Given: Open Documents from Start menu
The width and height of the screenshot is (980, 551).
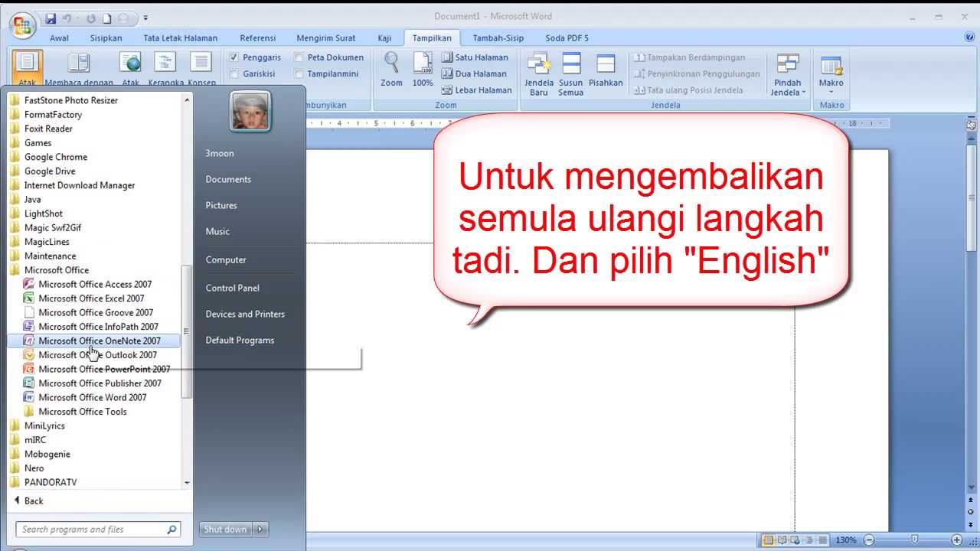Looking at the screenshot, I should [228, 180].
